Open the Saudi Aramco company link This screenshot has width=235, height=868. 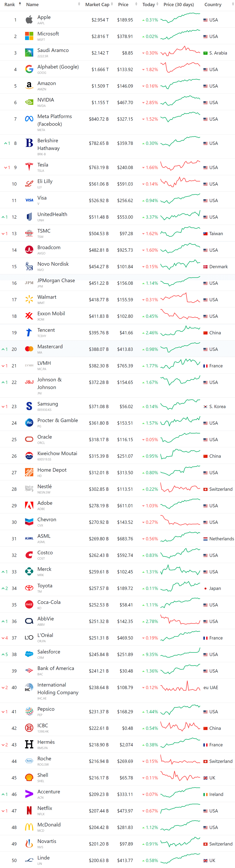[53, 50]
